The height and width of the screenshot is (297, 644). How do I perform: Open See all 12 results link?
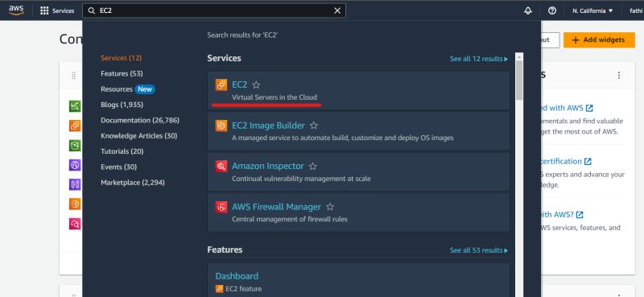pos(479,59)
